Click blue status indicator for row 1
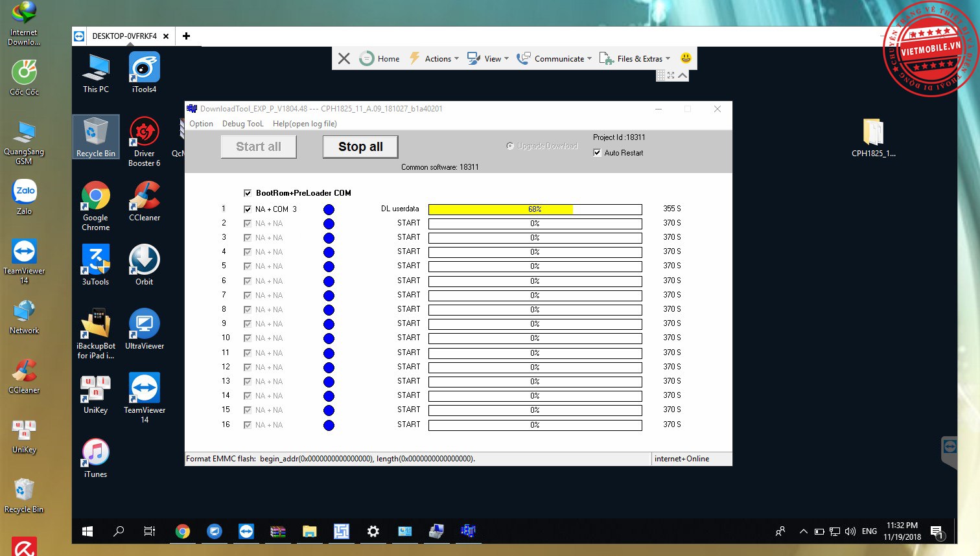 [x=329, y=209]
